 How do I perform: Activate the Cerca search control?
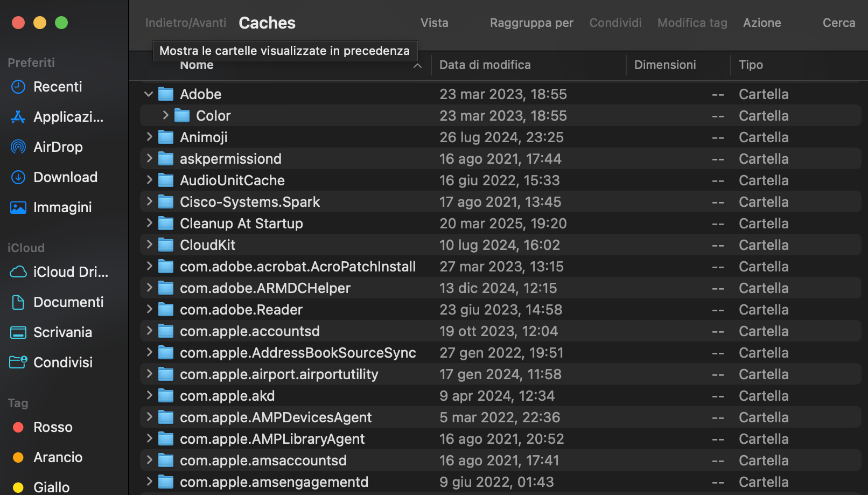click(838, 23)
